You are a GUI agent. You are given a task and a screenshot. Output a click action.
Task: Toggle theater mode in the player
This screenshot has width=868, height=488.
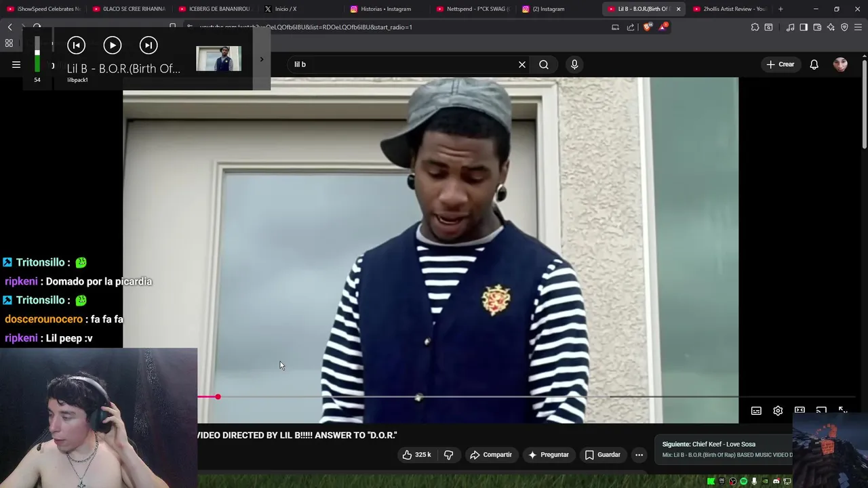tap(800, 410)
